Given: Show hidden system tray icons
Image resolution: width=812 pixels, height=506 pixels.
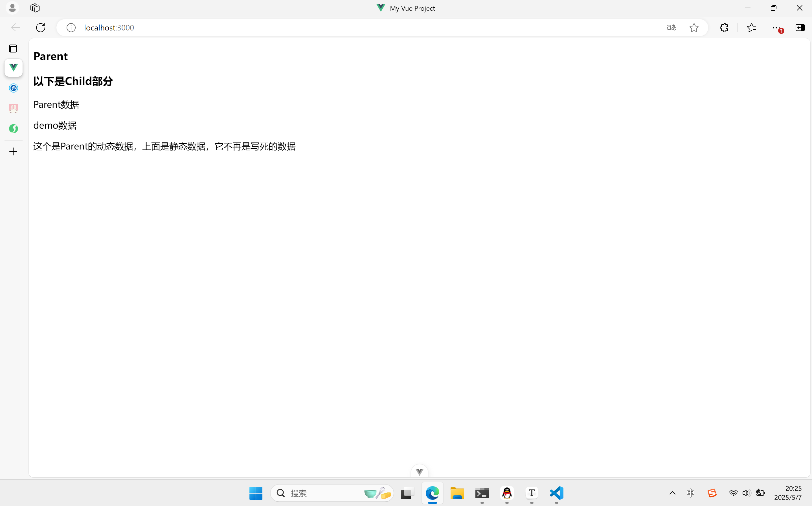Looking at the screenshot, I should tap(672, 493).
